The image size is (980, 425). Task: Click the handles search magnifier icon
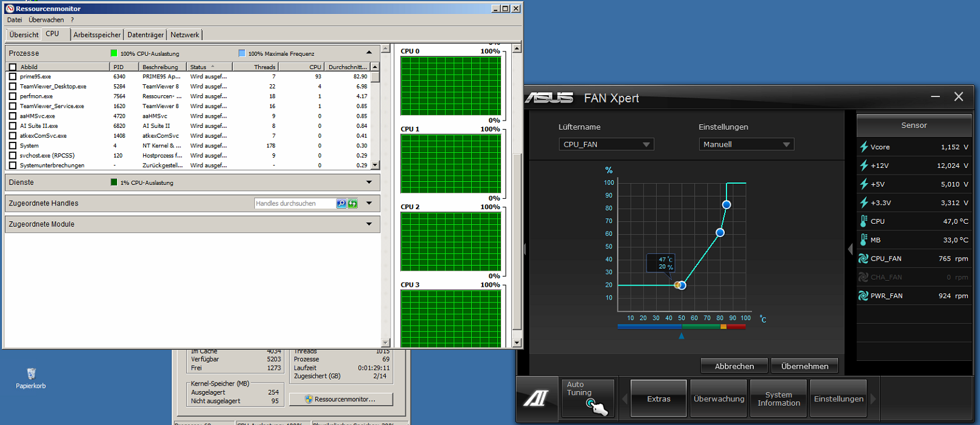[341, 203]
